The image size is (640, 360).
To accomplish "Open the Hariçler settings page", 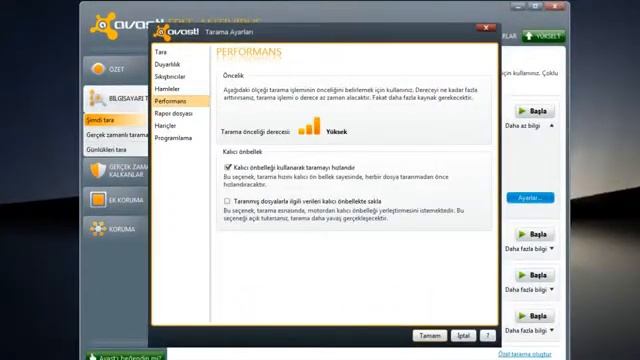I will 165,126.
